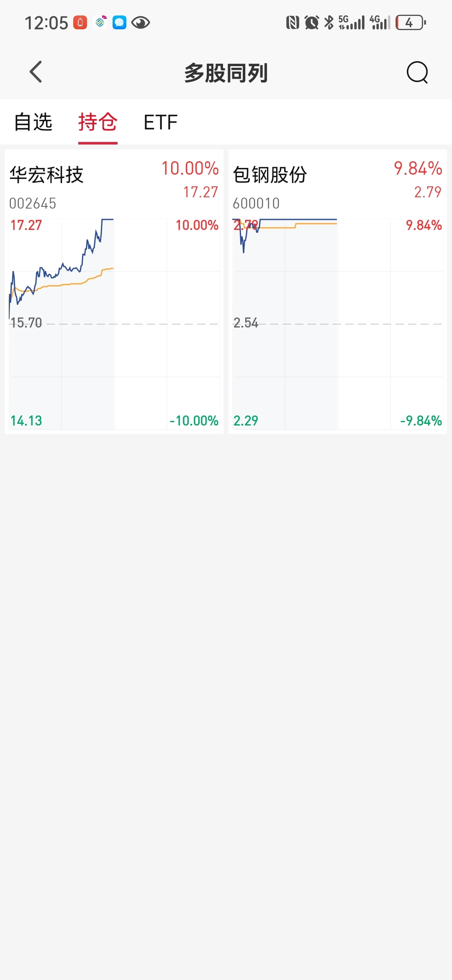Tap the Bluetooth status icon
The height and width of the screenshot is (980, 452).
coord(329,23)
